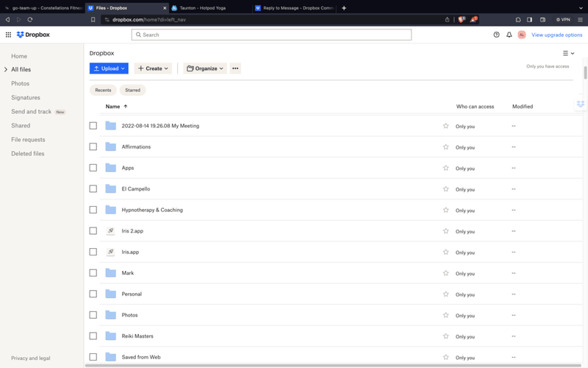Click the Dropbox search field
The height and width of the screenshot is (368, 588).
tap(271, 35)
